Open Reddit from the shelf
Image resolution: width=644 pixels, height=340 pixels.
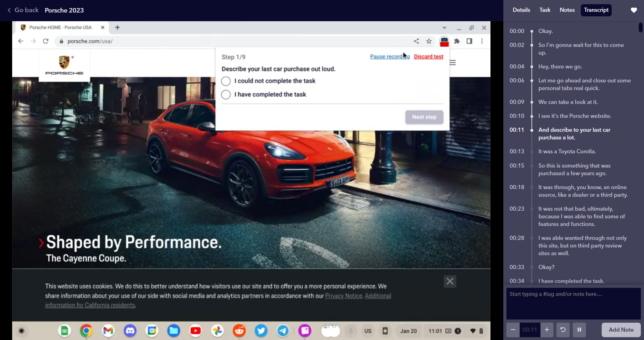click(x=239, y=331)
